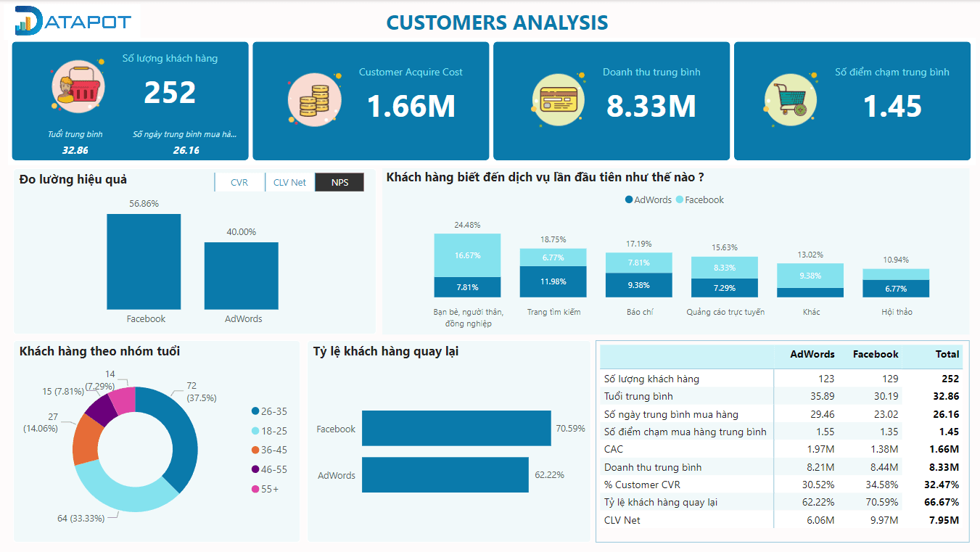Click the AdWords table column header
Viewport: 980px width, 552px height.
pos(812,355)
